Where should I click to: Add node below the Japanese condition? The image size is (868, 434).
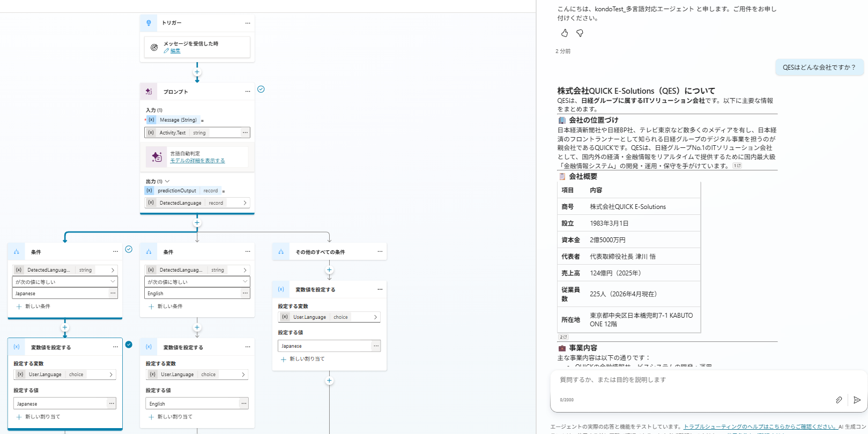coord(65,327)
